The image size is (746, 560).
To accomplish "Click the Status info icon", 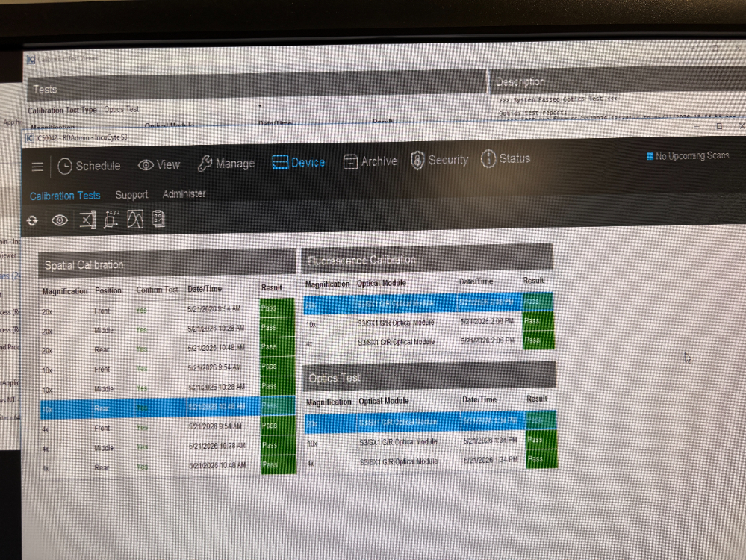I will pos(488,158).
